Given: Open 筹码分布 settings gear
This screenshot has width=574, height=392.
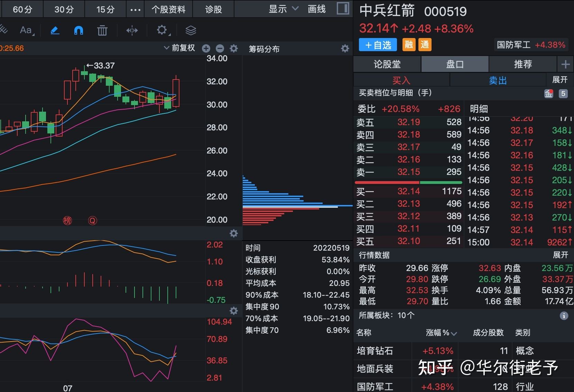Looking at the screenshot, I should click(345, 48).
